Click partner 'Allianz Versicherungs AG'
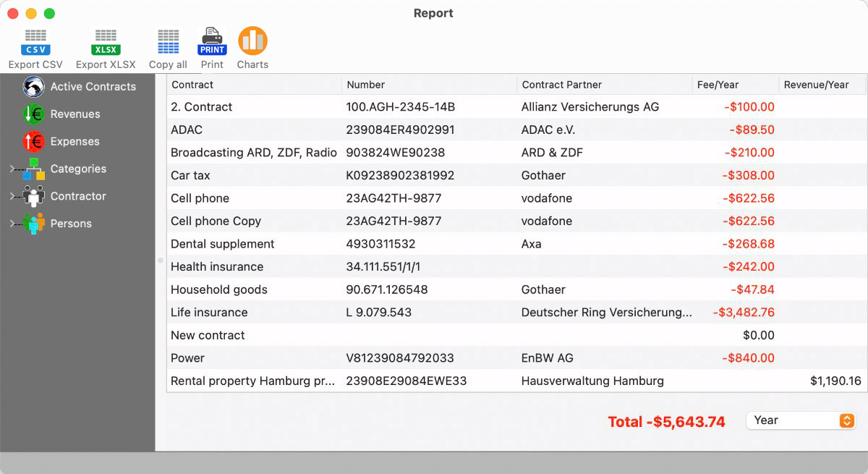 (590, 107)
